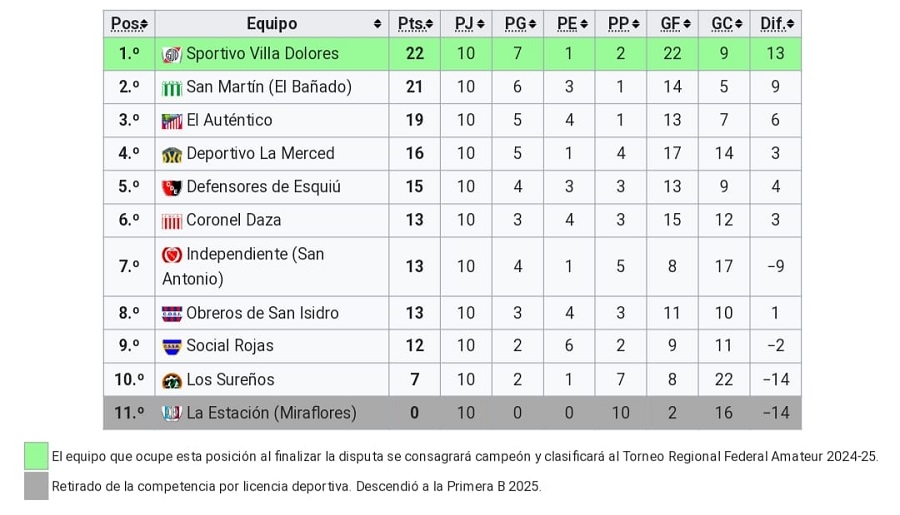Viewport: 900px width, 515px height.
Task: Click the Sportivo Villa Dolores club crest
Action: point(172,54)
